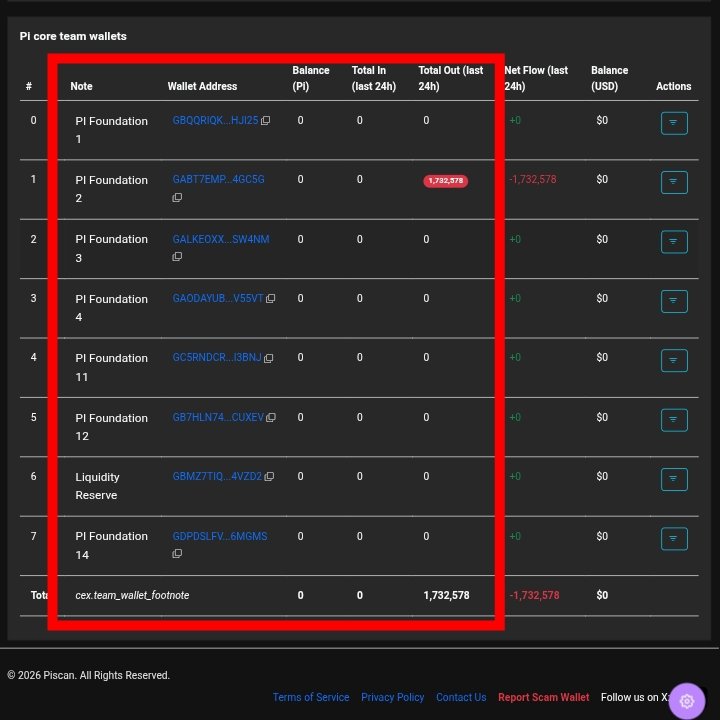Screen dimensions: 720x720
Task: Open actions filter for PI Foundation 1
Action: pos(674,123)
